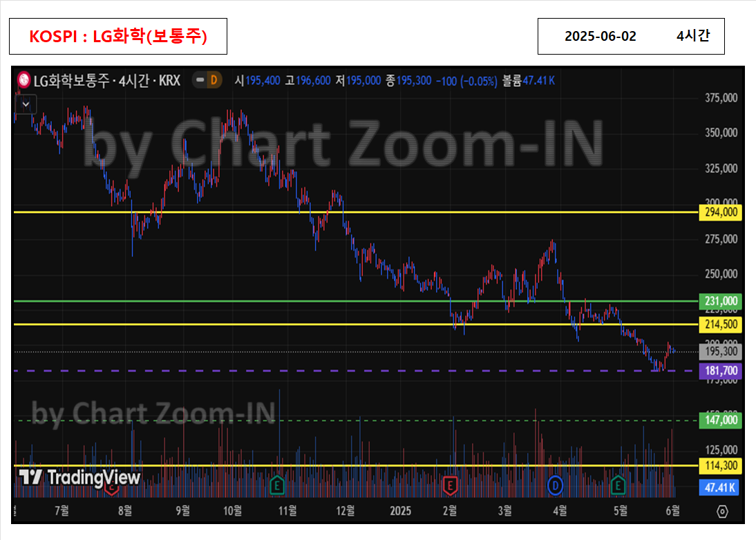Click the low value 195,000
The image size is (756, 540).
click(363, 81)
